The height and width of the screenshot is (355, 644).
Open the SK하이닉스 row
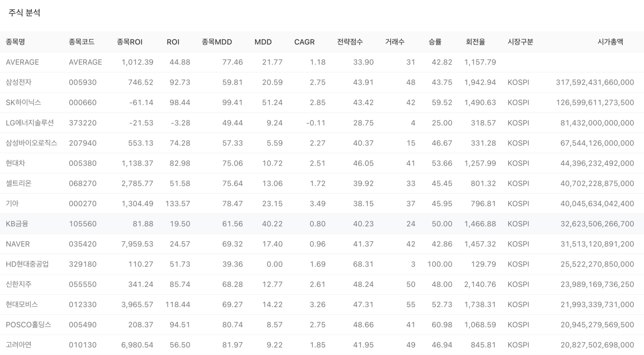[x=23, y=103]
